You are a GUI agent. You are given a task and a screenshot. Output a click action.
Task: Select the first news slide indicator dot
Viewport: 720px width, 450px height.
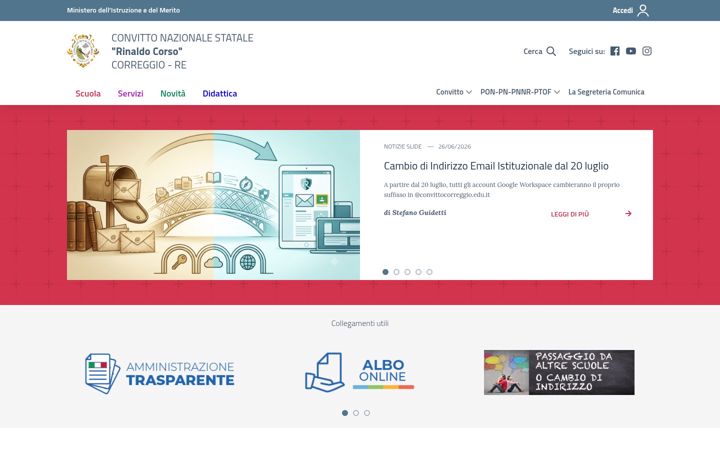pyautogui.click(x=385, y=272)
